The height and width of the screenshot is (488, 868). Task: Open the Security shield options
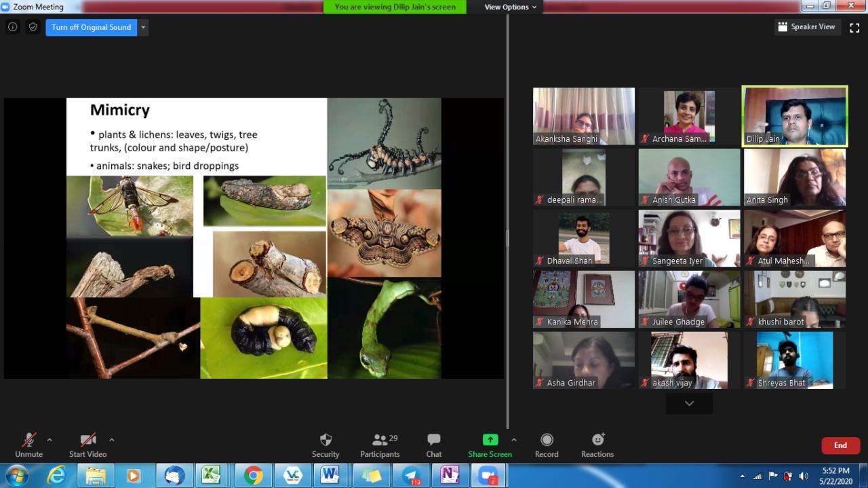coord(325,445)
